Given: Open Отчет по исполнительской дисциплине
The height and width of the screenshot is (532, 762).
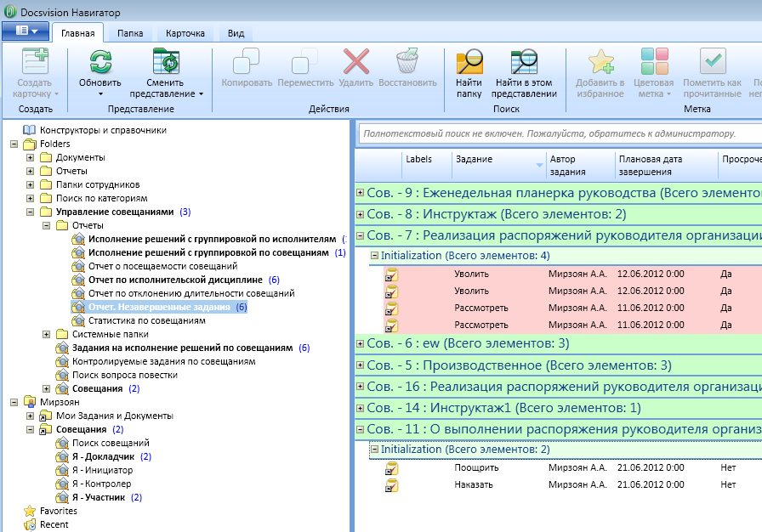Looking at the screenshot, I should pyautogui.click(x=175, y=280).
